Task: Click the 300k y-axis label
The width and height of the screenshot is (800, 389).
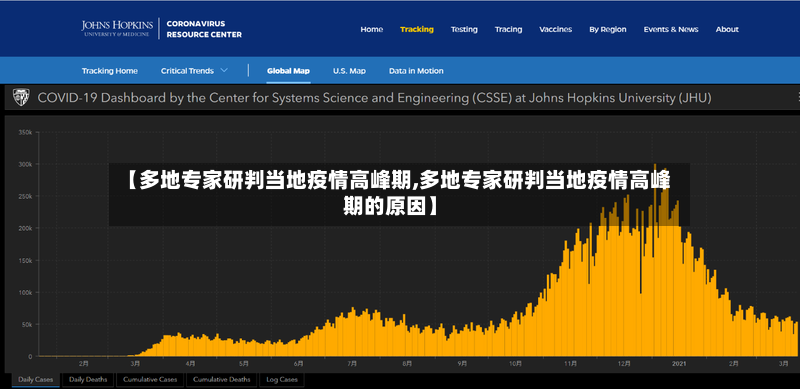Action: click(26, 164)
